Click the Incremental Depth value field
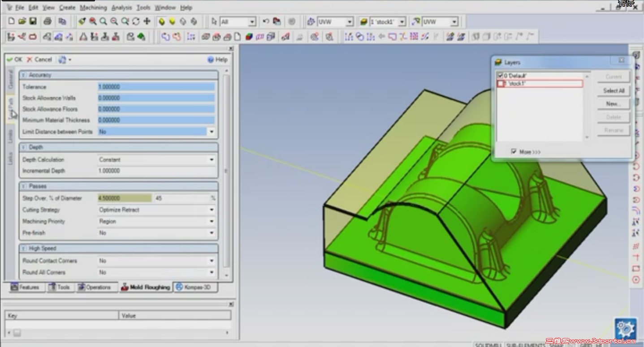 point(156,171)
